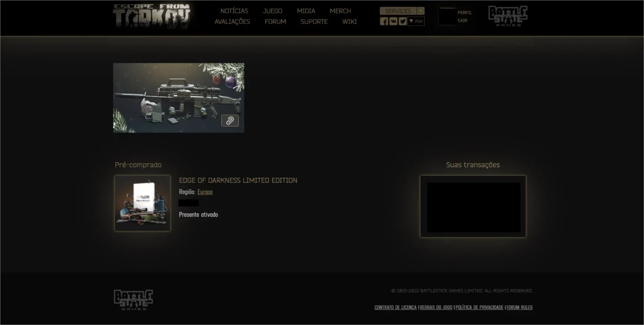Open PERFIL link
This screenshot has width=644, height=325.
click(x=465, y=12)
